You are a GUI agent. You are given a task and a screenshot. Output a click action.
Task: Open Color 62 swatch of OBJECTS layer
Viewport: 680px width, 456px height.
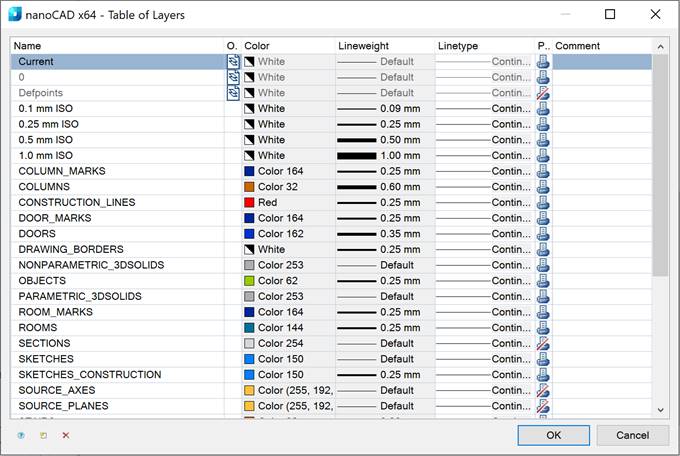pyautogui.click(x=249, y=281)
